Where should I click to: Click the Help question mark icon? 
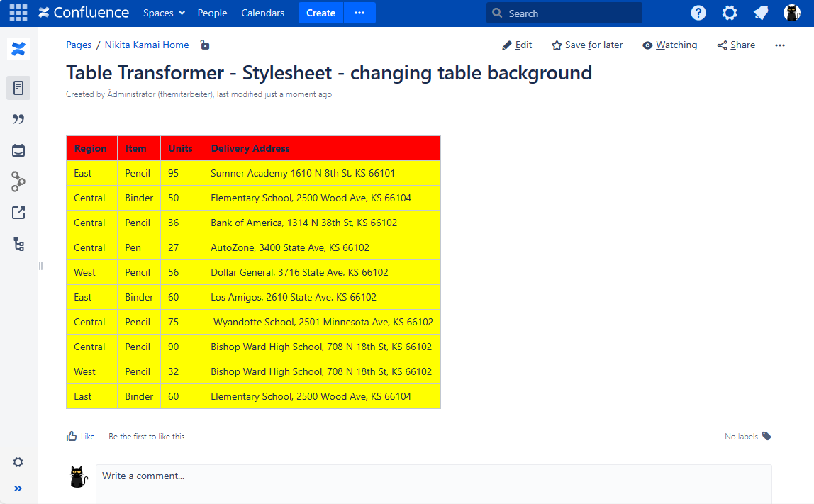[698, 13]
